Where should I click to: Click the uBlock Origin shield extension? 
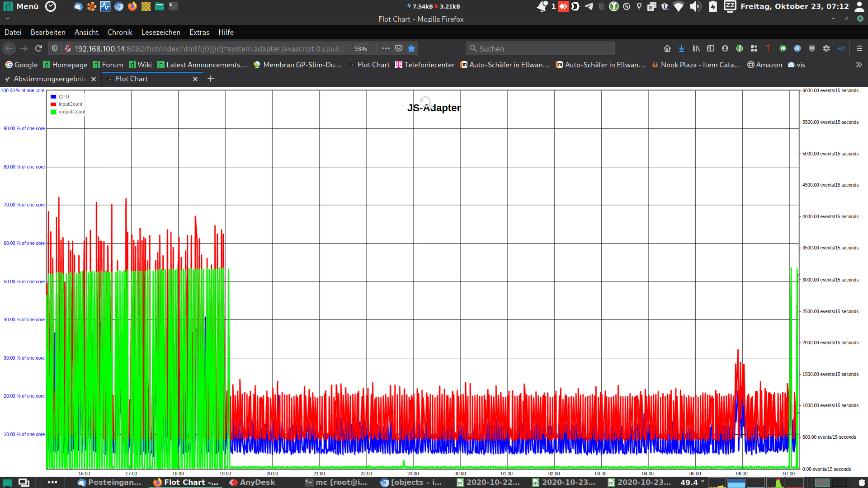click(812, 48)
